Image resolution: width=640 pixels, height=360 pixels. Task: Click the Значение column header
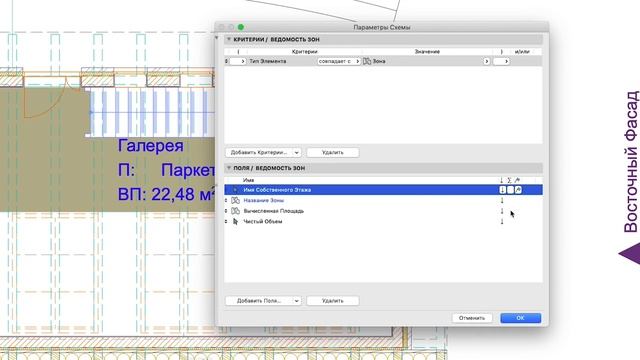[x=427, y=52]
